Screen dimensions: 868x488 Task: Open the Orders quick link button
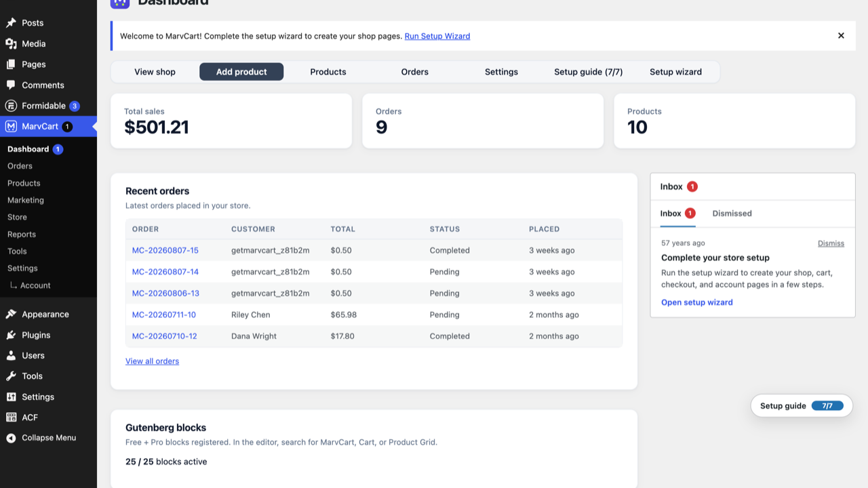[x=415, y=72]
